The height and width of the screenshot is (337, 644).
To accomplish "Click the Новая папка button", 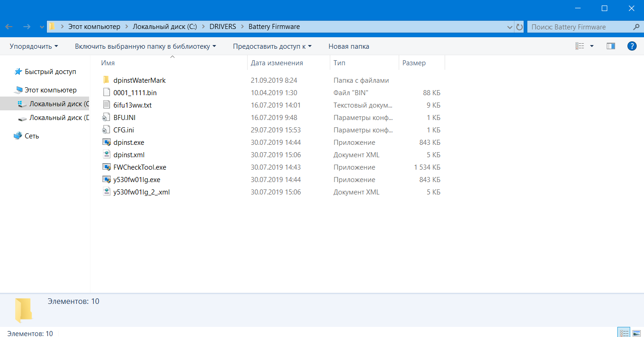I will coord(349,46).
